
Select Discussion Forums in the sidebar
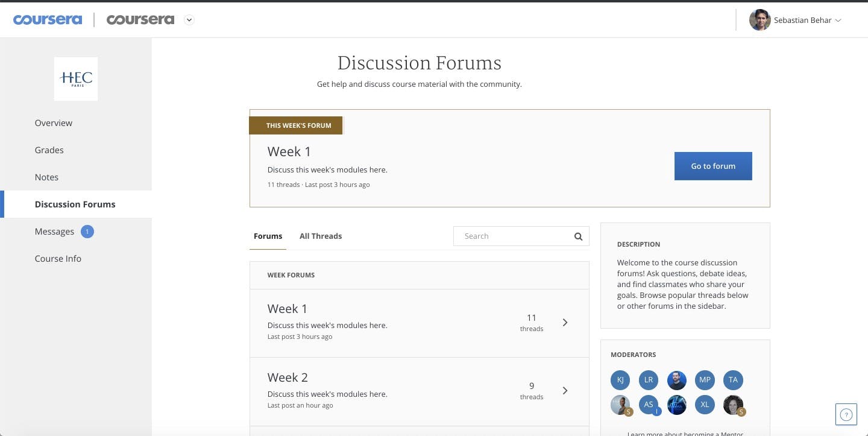(x=75, y=204)
